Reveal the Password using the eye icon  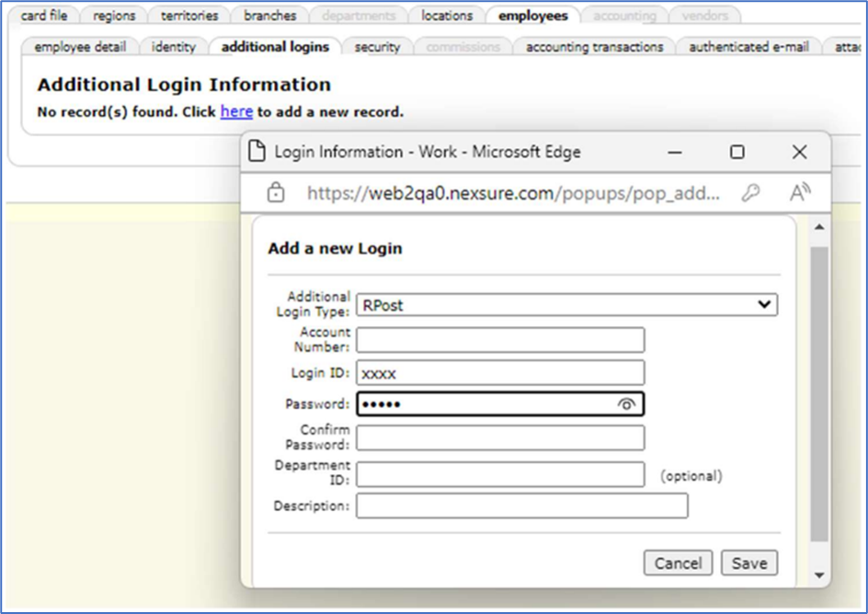pyautogui.click(x=627, y=404)
